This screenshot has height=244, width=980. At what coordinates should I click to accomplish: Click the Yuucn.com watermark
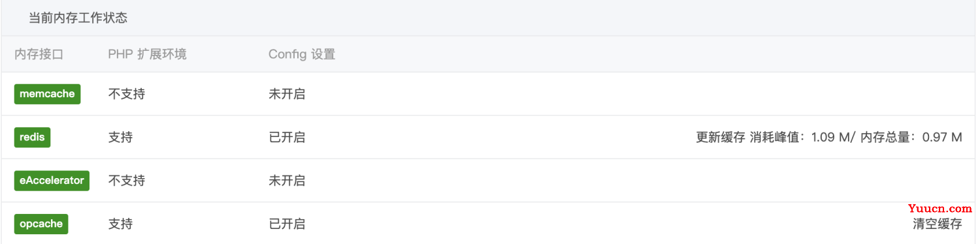click(940, 209)
